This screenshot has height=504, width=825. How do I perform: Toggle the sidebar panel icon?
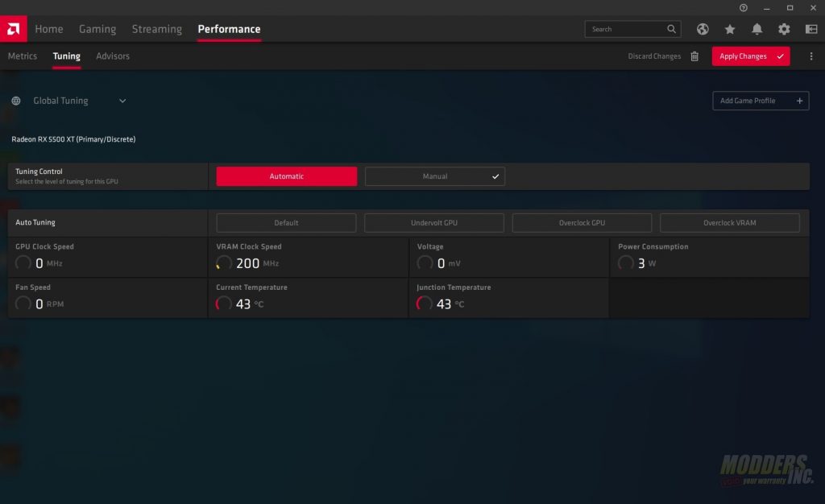(811, 29)
